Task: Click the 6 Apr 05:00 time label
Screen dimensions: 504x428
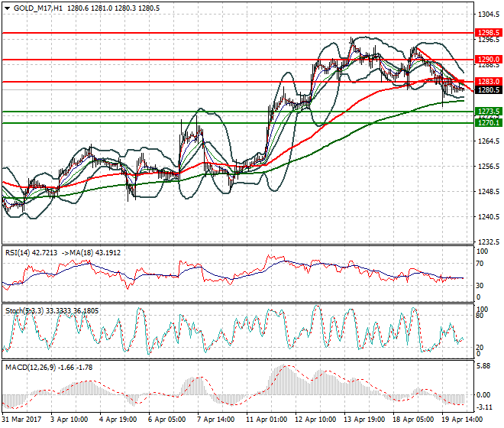Action: pos(166,420)
